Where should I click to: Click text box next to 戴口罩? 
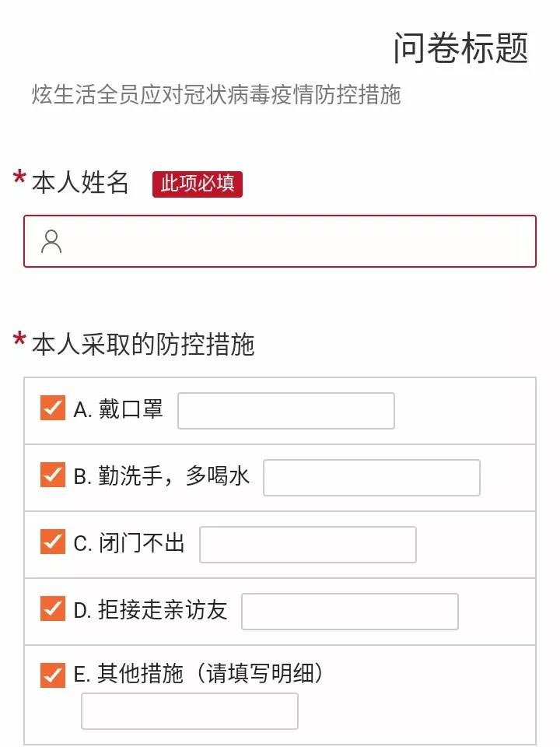point(286,411)
